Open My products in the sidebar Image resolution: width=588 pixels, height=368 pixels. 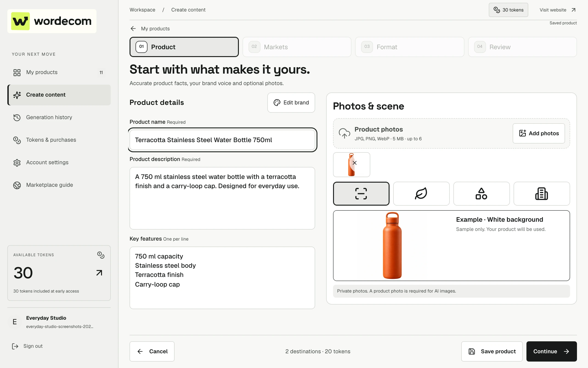[x=59, y=72]
